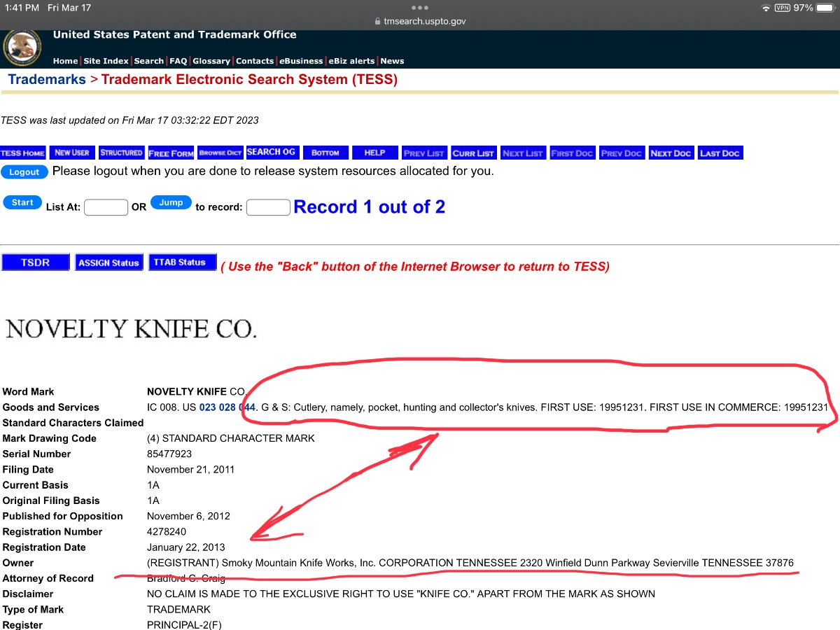Click the USPTO eagle seal logo
Viewport: 840px width, 630px height.
[x=22, y=47]
